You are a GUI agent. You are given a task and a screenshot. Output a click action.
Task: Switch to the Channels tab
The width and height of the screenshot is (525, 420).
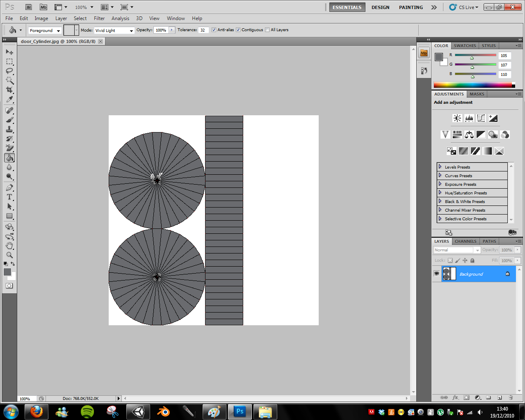tap(466, 241)
